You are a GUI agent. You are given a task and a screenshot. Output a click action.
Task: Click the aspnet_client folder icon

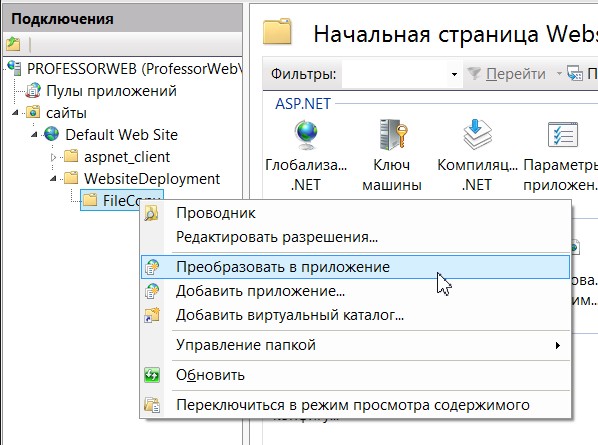point(71,156)
